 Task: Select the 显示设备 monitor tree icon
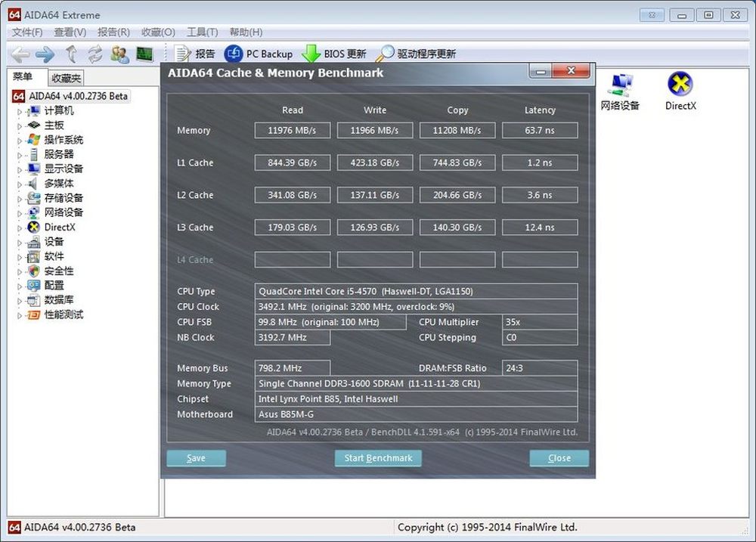tap(34, 169)
